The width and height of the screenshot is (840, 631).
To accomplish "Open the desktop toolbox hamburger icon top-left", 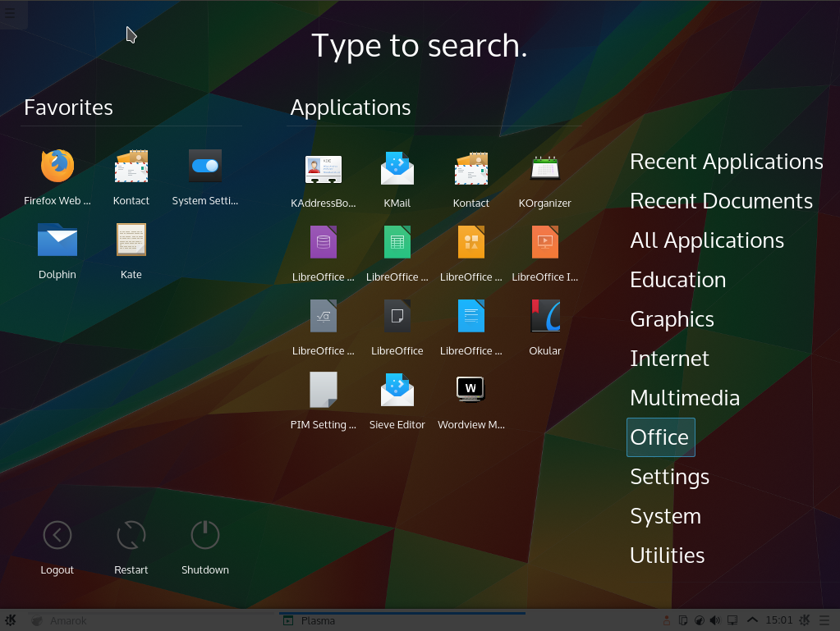I will point(10,13).
